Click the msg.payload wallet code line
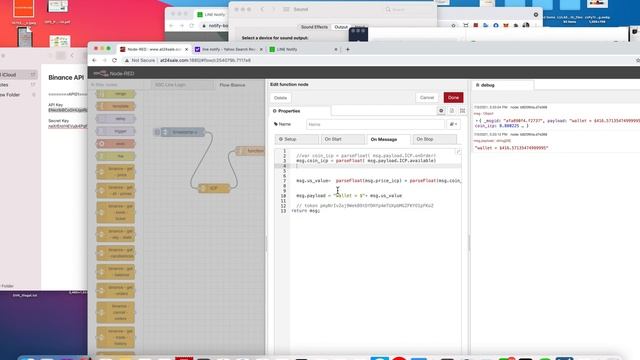Image resolution: width=640 pixels, height=360 pixels. (x=349, y=196)
